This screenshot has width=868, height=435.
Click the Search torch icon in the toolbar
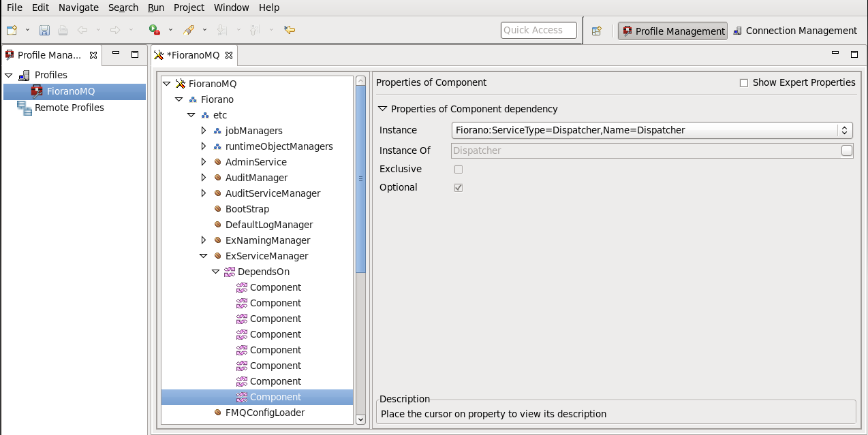click(189, 30)
